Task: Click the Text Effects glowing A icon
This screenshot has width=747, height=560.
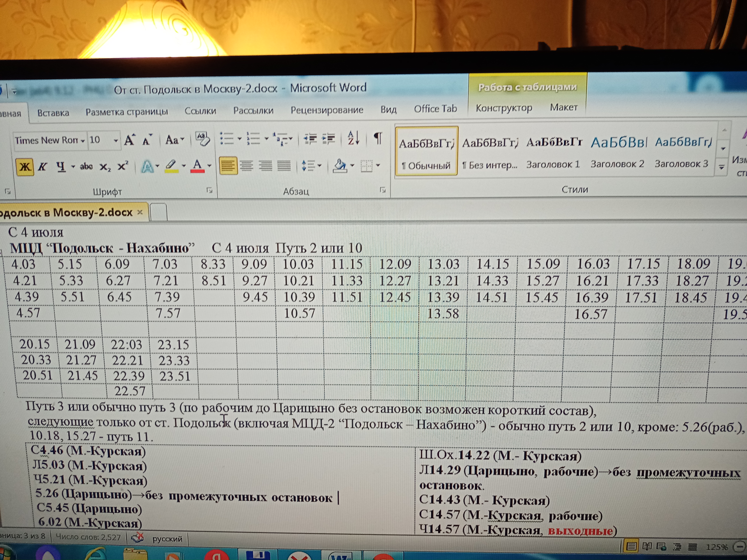Action: pyautogui.click(x=147, y=167)
